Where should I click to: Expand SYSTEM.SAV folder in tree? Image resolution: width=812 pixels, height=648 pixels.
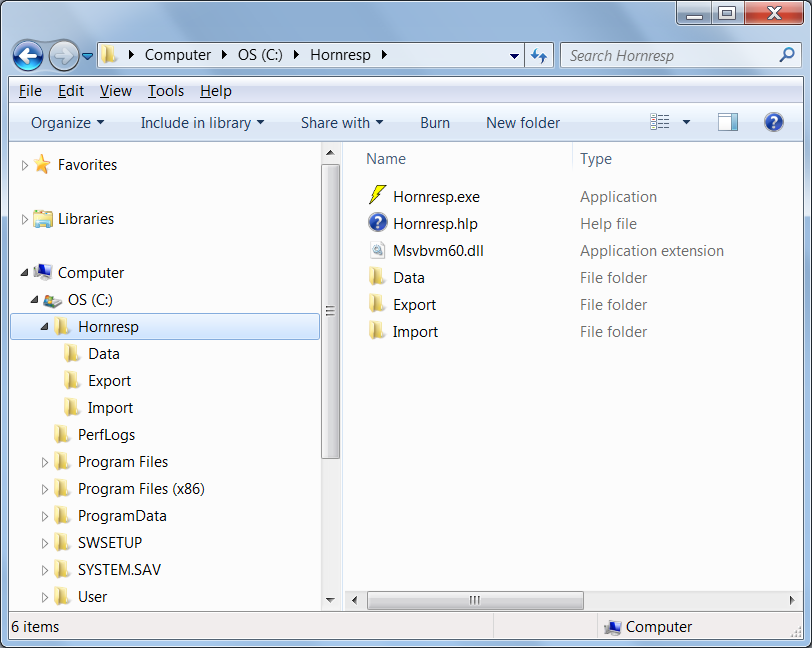[x=45, y=570]
